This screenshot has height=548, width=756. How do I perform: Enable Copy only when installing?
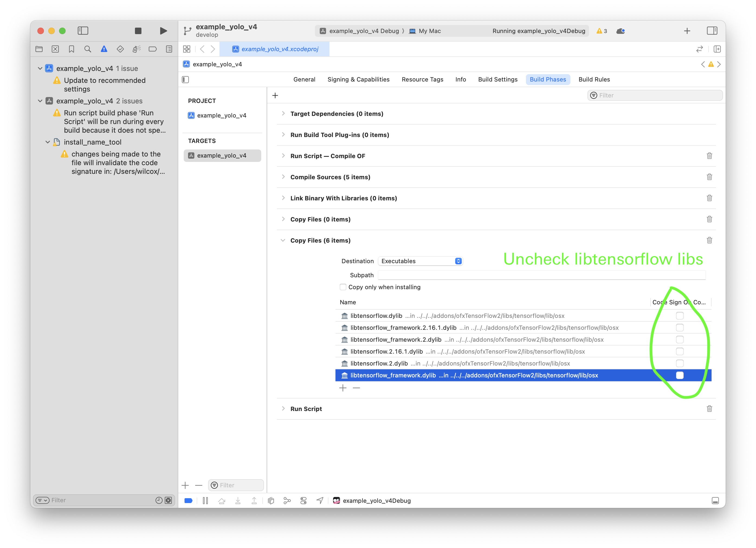click(x=343, y=287)
